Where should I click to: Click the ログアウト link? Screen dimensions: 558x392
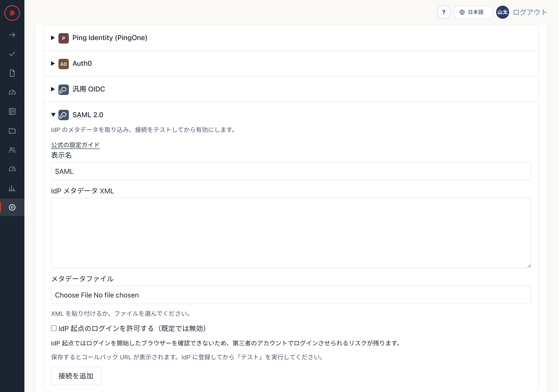point(530,12)
